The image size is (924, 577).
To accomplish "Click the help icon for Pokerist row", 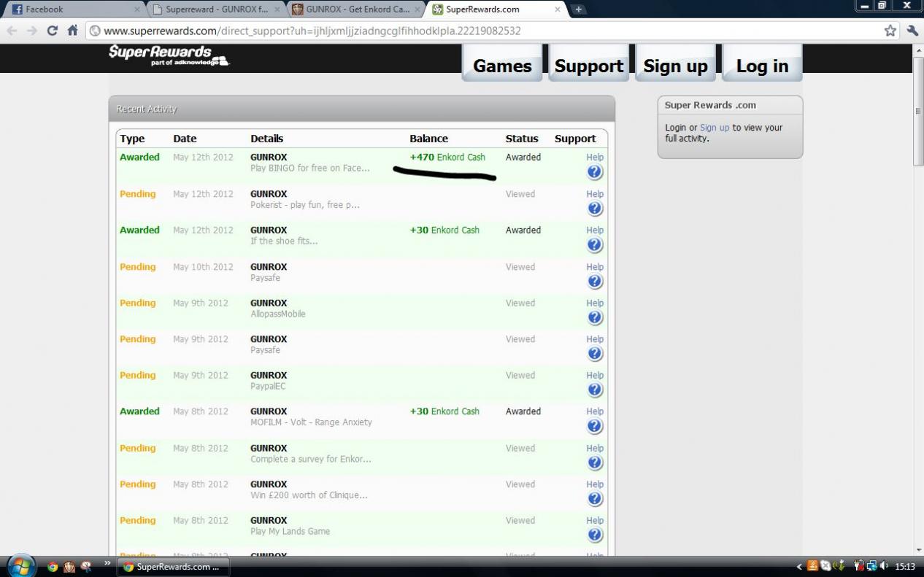I will click(x=595, y=209).
